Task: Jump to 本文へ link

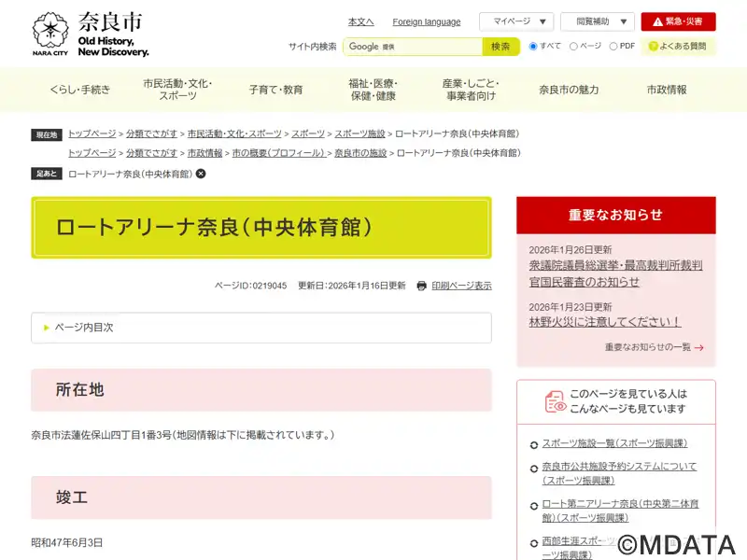Action: click(361, 21)
